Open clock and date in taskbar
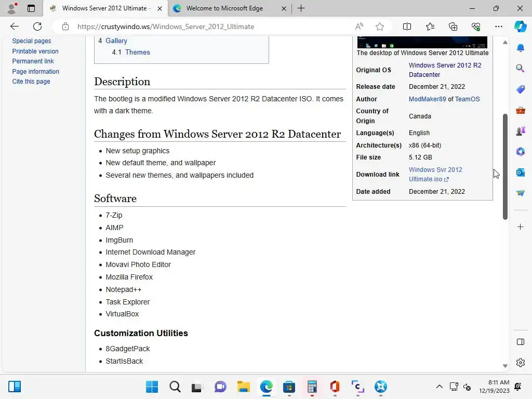This screenshot has height=399, width=532. (494, 387)
